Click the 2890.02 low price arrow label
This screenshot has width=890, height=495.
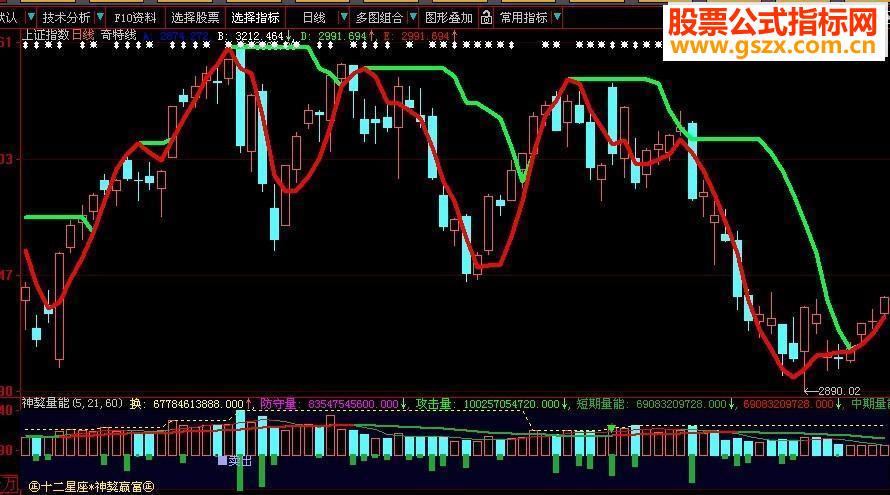coord(833,391)
